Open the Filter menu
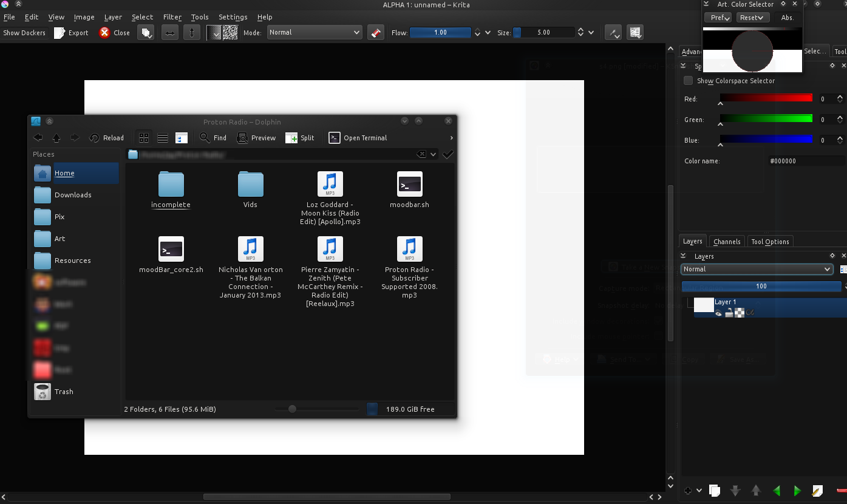Image resolution: width=847 pixels, height=504 pixels. pos(172,17)
